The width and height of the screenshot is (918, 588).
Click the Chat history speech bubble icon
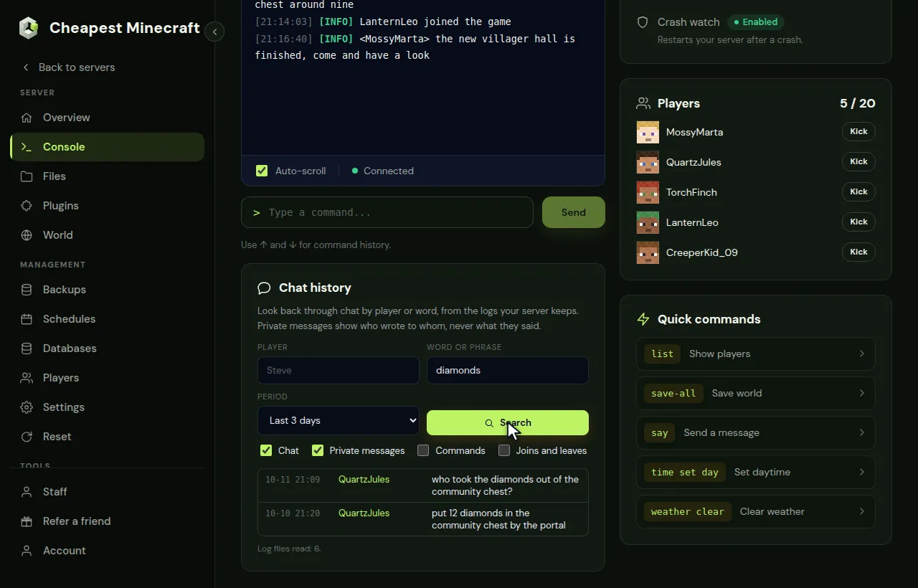point(264,288)
